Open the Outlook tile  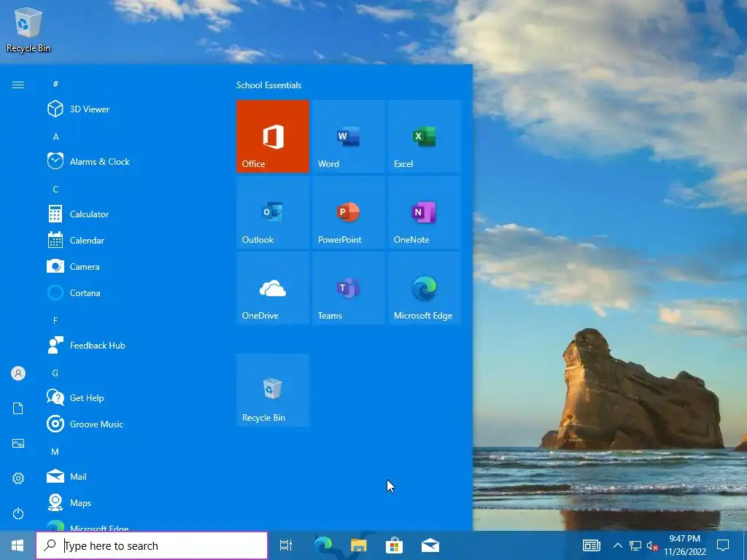point(273,212)
